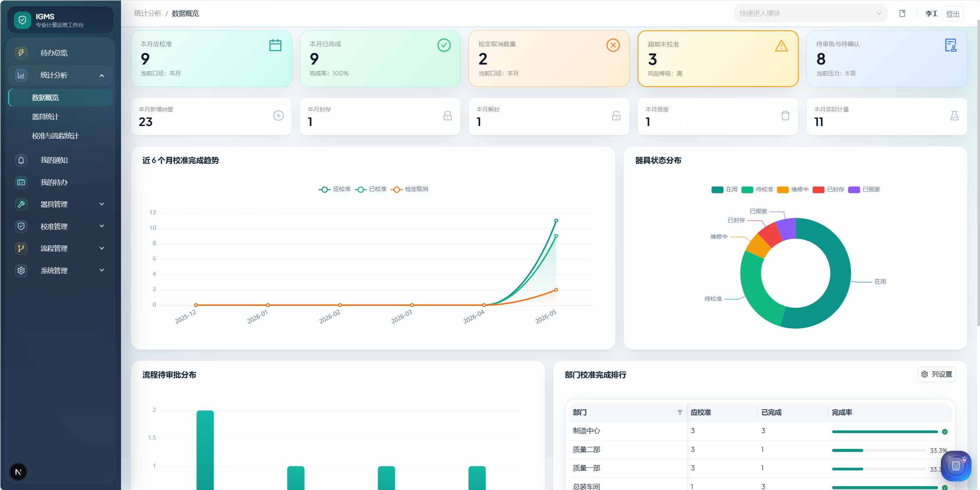Click document icon on 待审批与待确认 card

(951, 45)
